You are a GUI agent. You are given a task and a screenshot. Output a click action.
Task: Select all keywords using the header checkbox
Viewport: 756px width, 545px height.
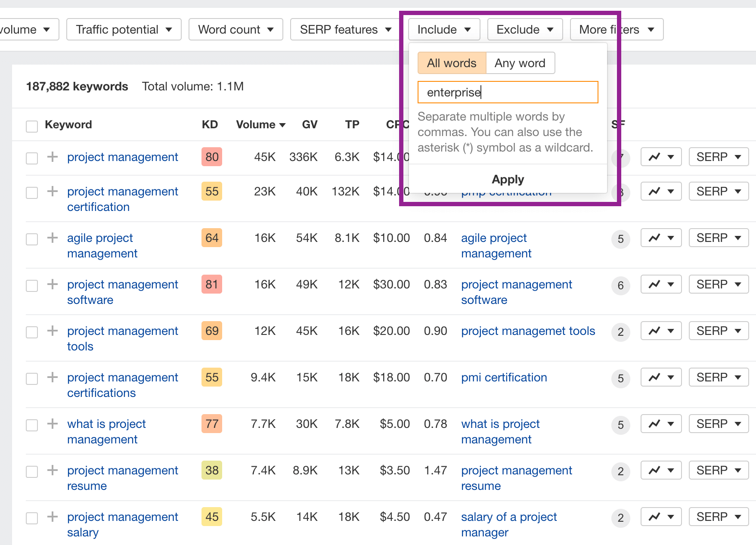pyautogui.click(x=31, y=125)
